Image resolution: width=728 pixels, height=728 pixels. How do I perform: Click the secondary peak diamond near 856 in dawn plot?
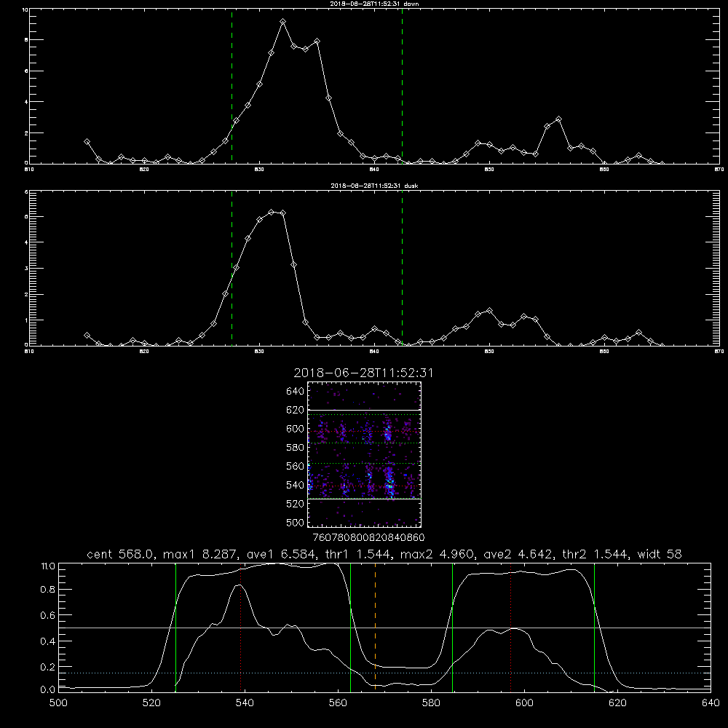tap(558, 119)
